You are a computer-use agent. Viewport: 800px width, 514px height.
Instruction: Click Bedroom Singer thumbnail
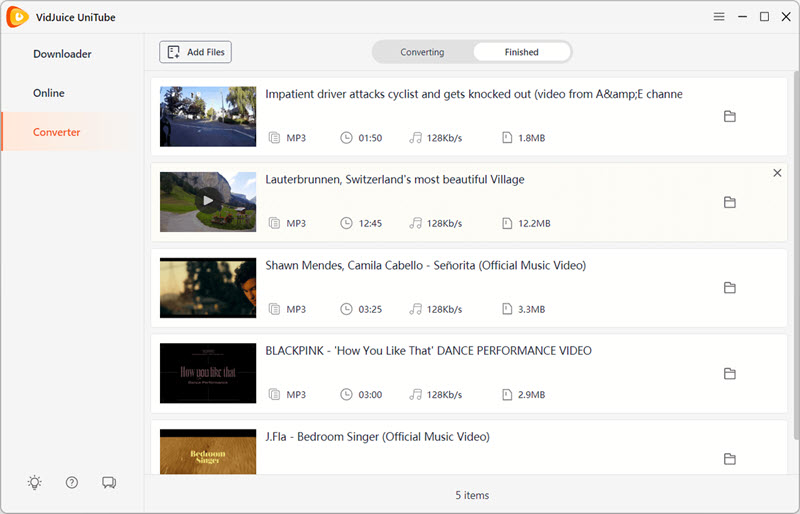tap(208, 452)
